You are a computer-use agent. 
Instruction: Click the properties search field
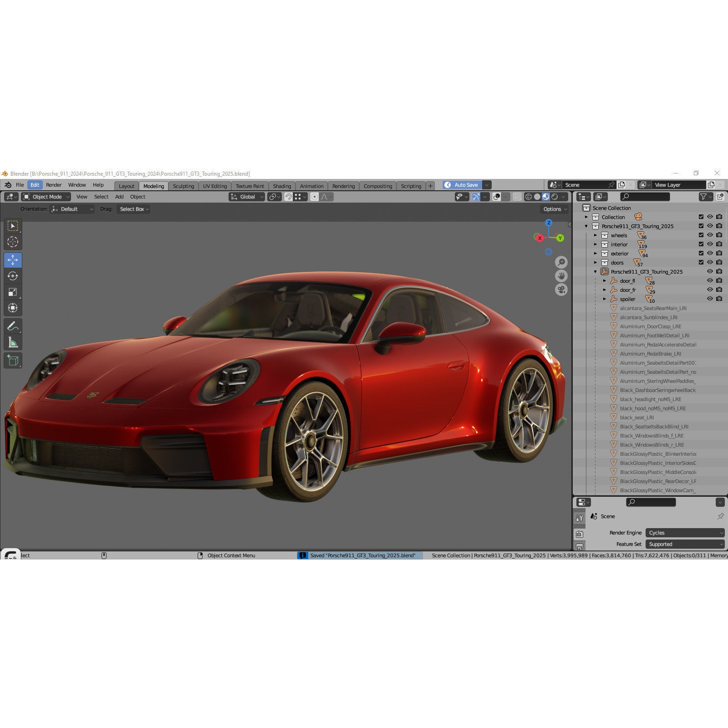(x=651, y=502)
